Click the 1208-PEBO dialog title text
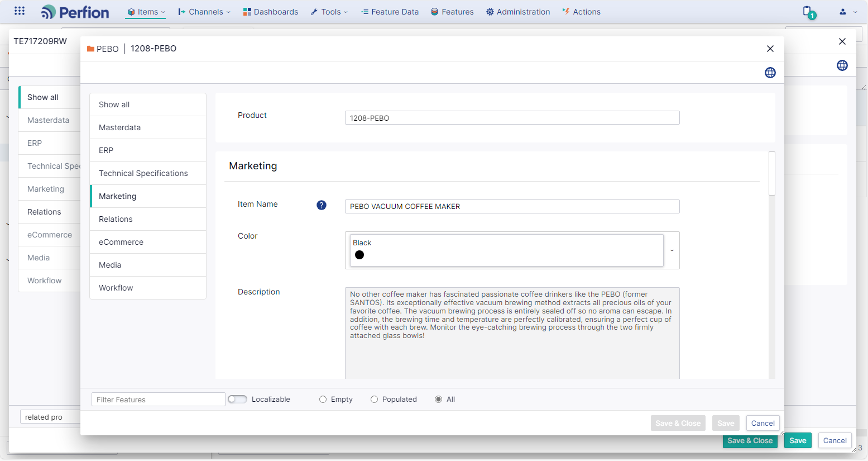 pos(154,49)
